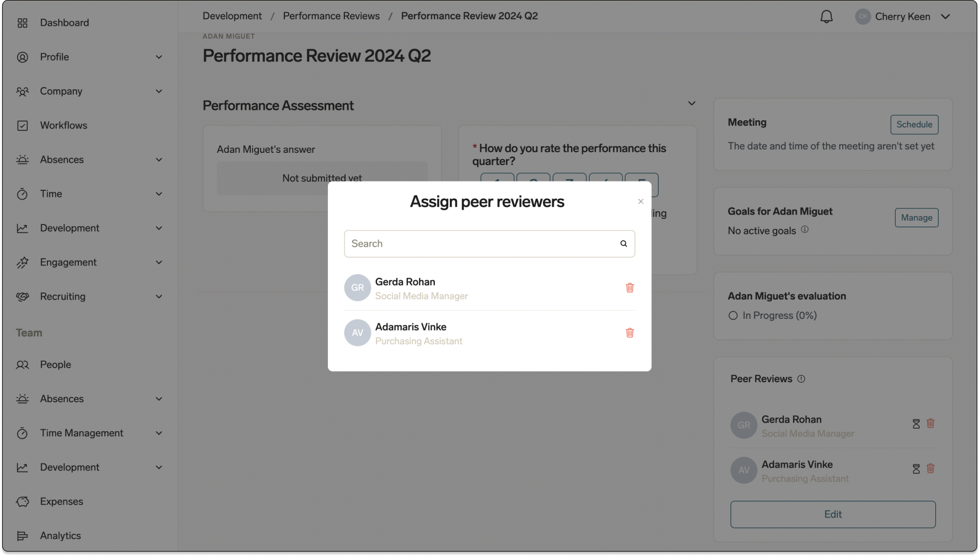Click the Schedule button for Meeting

click(x=914, y=125)
